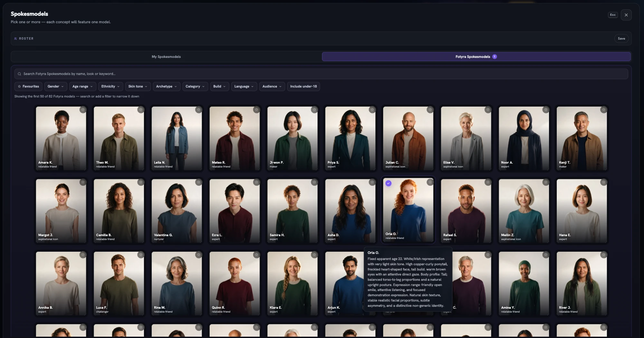Favourite Priya S. using the star icon
Screen dimensions: 644x338
pyautogui.click(x=372, y=110)
